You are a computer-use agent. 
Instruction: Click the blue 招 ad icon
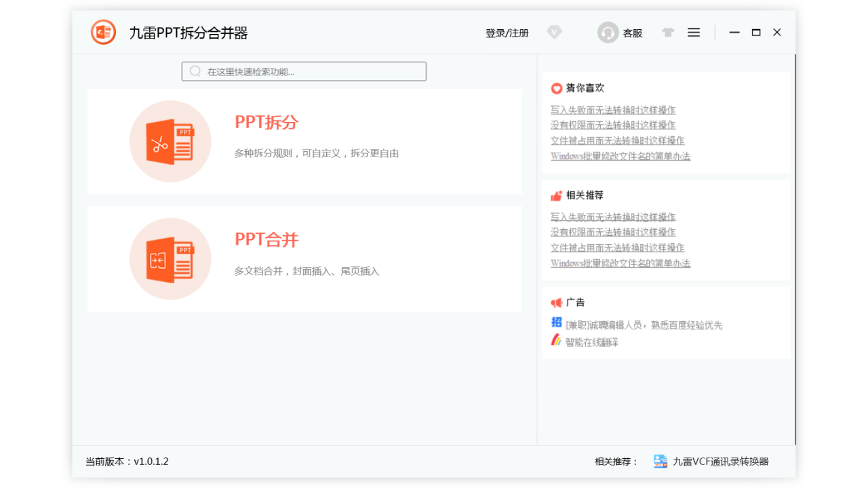tap(557, 322)
